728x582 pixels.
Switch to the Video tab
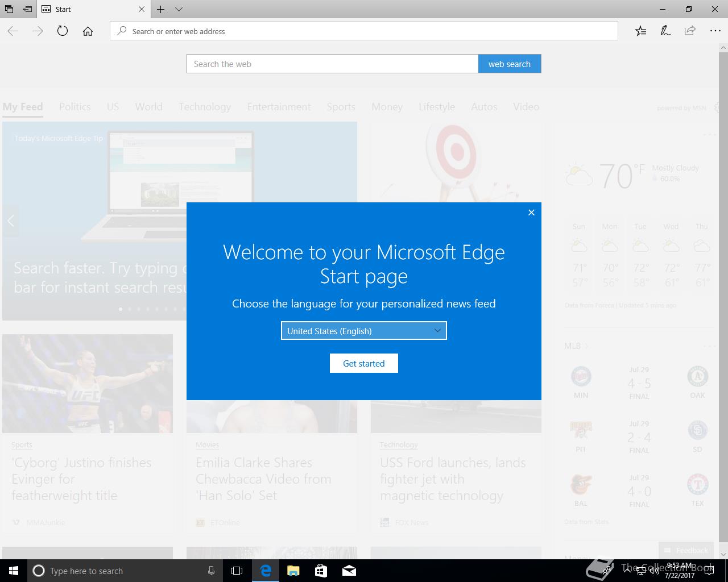click(526, 107)
